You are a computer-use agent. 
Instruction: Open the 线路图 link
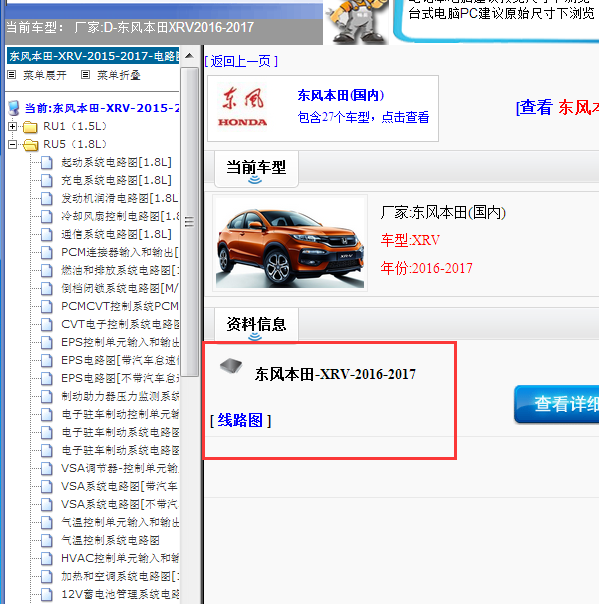click(x=240, y=420)
